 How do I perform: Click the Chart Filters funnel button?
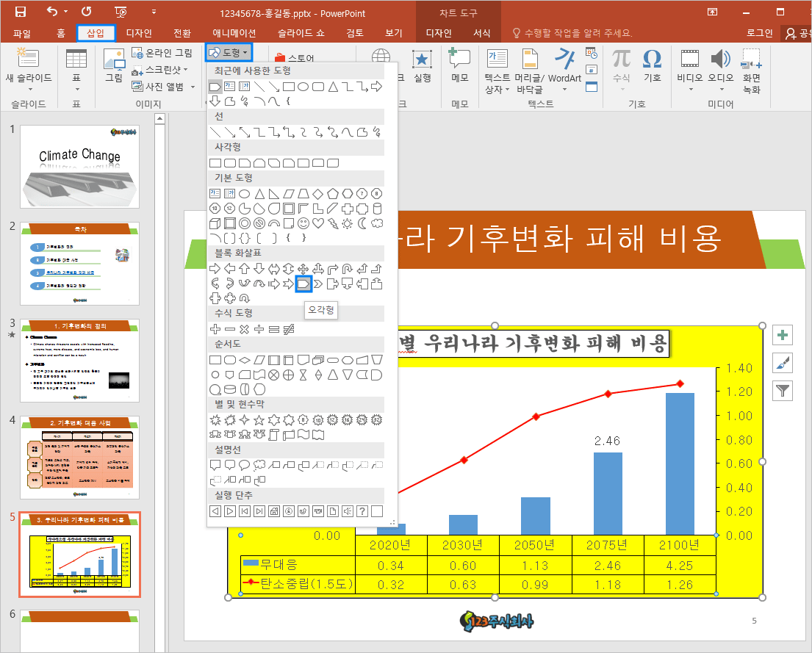pyautogui.click(x=783, y=391)
